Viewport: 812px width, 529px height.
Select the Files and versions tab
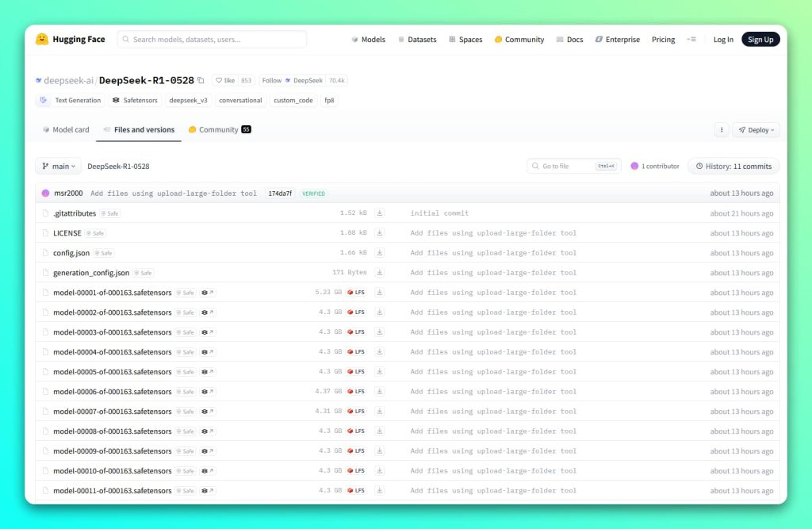click(139, 129)
